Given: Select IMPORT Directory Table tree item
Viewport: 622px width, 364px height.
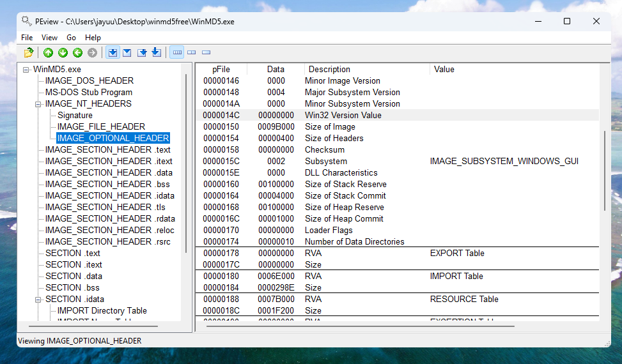Looking at the screenshot, I should [x=102, y=311].
